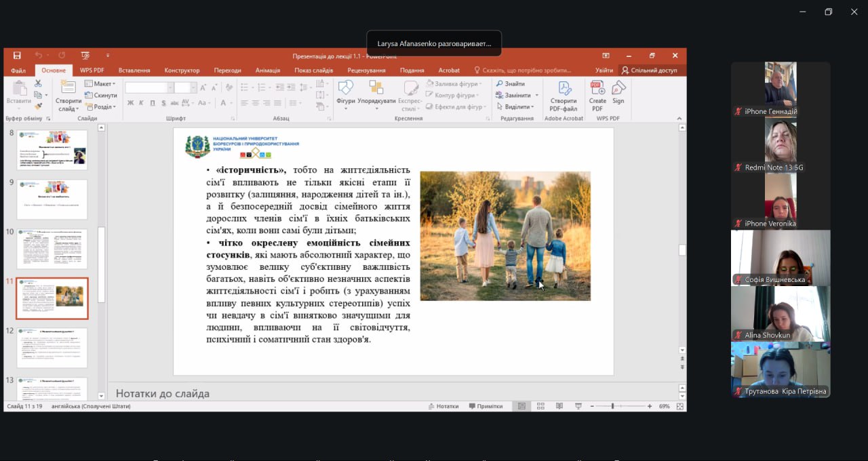Save the presentation with the Save icon

17,56
